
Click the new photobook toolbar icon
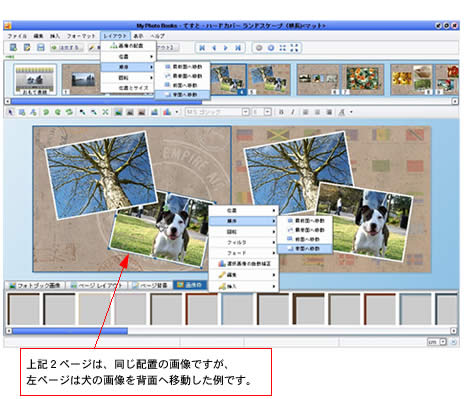click(x=14, y=48)
